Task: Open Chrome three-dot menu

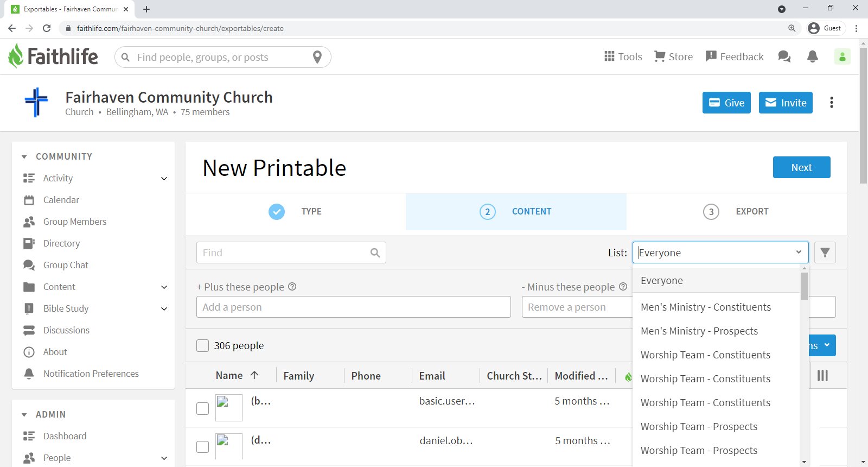Action: (857, 28)
